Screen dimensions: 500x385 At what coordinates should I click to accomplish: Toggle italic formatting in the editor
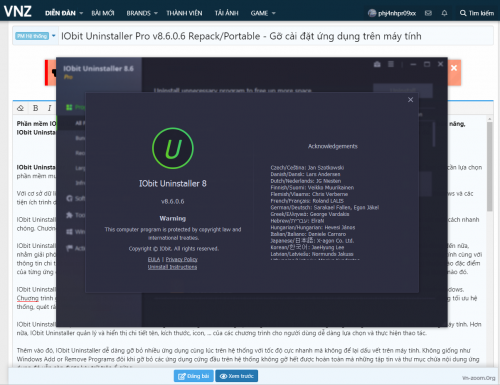49,108
